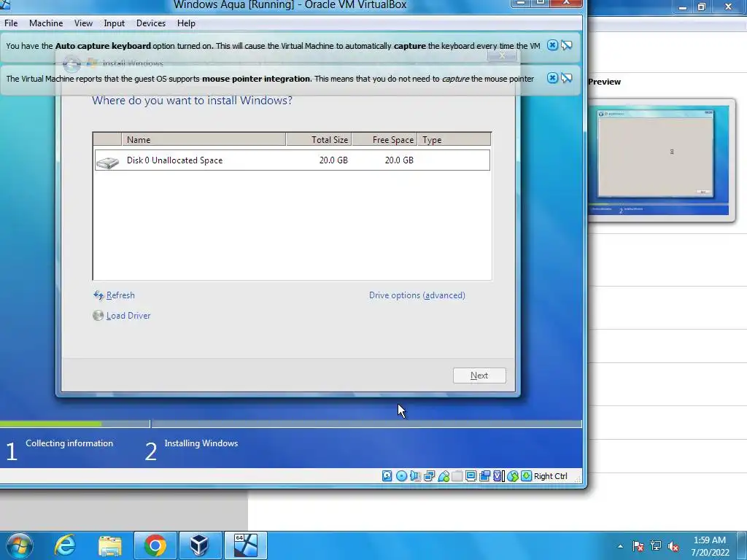The height and width of the screenshot is (560, 747).
Task: Switch to VirtualBox Manager on the taskbar
Action: pyautogui.click(x=199, y=545)
